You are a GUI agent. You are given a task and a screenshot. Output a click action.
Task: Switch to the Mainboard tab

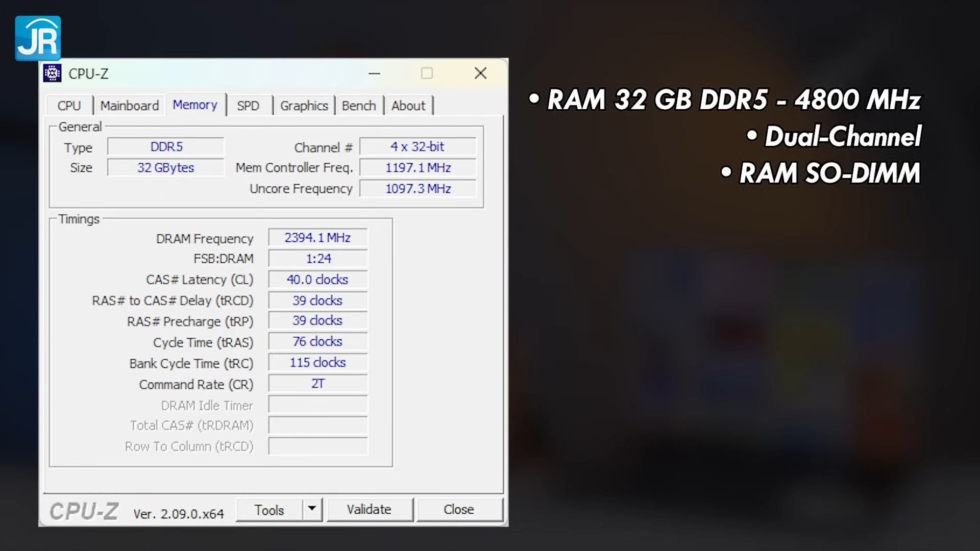pyautogui.click(x=129, y=105)
